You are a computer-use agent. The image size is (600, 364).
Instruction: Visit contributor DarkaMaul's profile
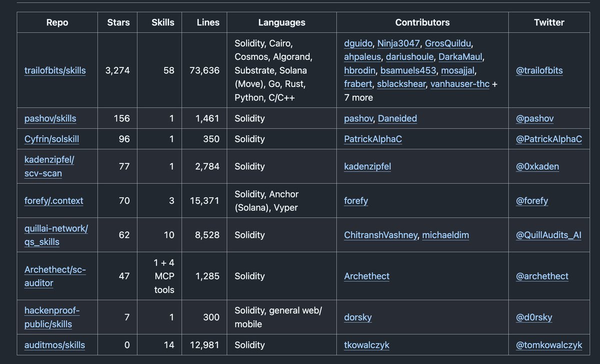click(x=460, y=56)
